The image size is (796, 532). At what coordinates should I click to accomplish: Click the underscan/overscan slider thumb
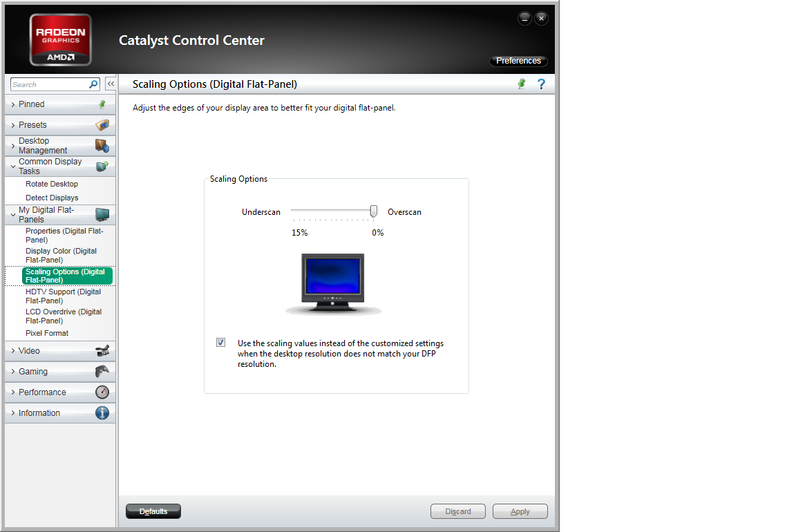[374, 211]
